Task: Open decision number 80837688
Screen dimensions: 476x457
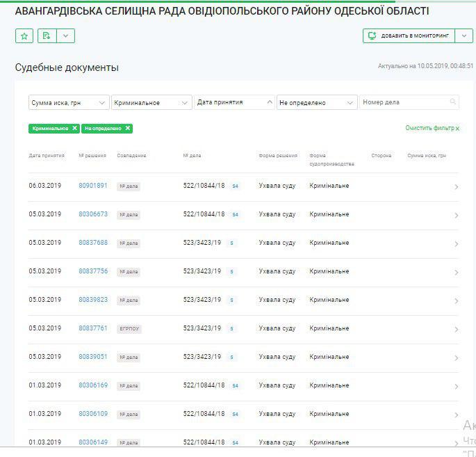Action: (93, 243)
